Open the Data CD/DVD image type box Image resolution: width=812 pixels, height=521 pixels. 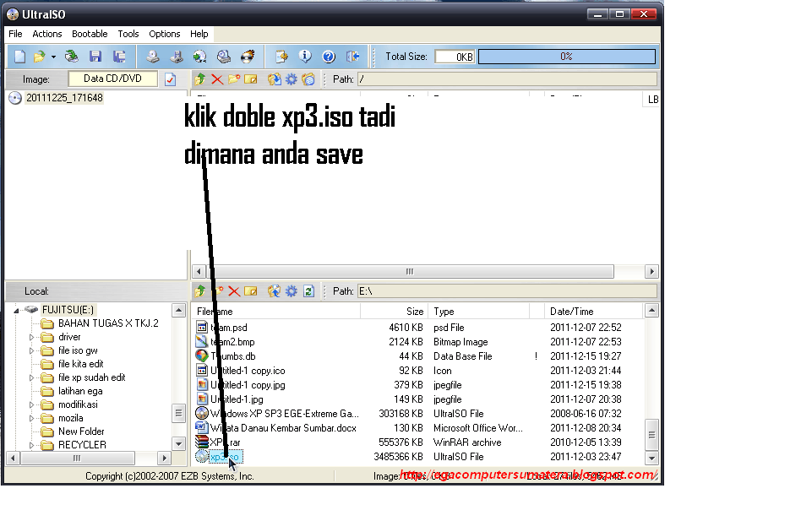(113, 79)
